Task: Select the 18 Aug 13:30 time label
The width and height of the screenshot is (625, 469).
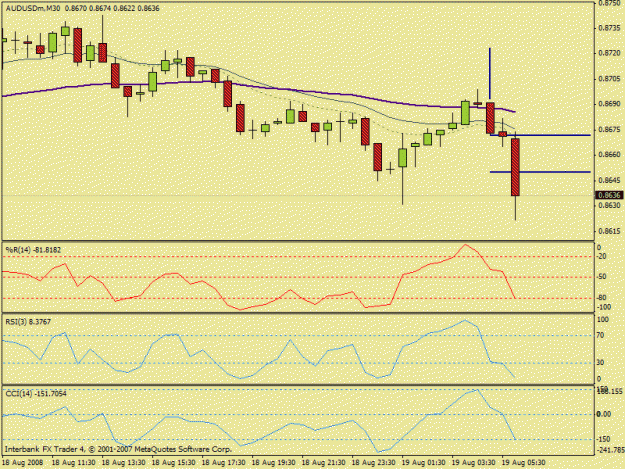Action: click(x=123, y=463)
